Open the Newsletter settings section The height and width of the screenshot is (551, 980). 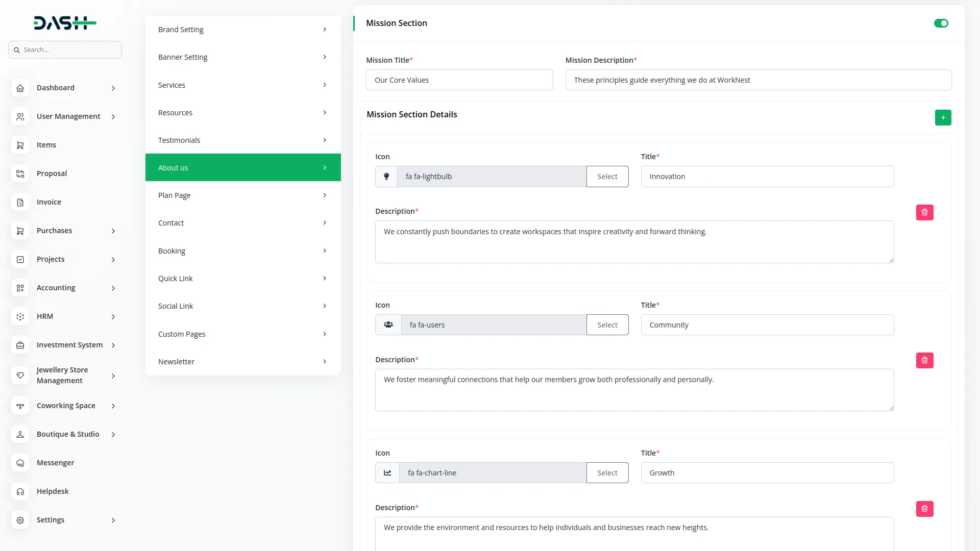pos(242,362)
